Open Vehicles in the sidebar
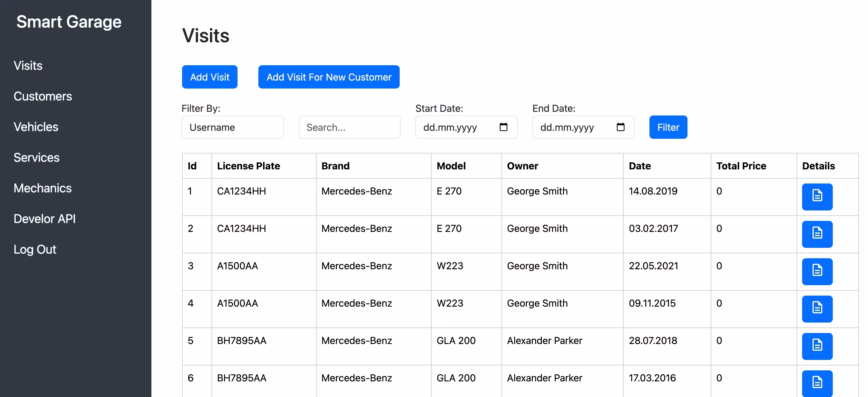This screenshot has width=868, height=397. tap(36, 127)
